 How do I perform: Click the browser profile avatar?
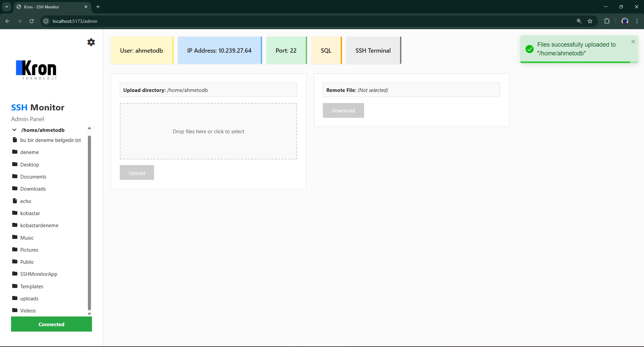pyautogui.click(x=625, y=21)
